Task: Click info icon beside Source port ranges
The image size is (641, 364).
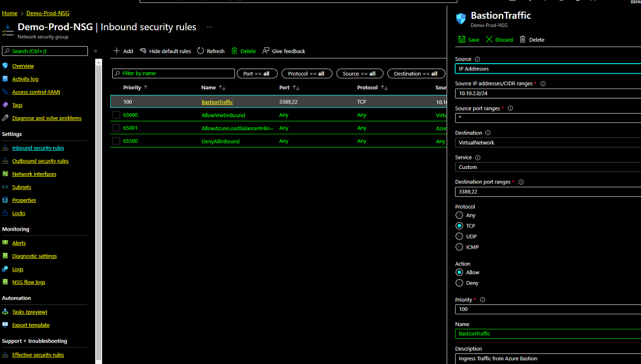Action: tap(510, 109)
